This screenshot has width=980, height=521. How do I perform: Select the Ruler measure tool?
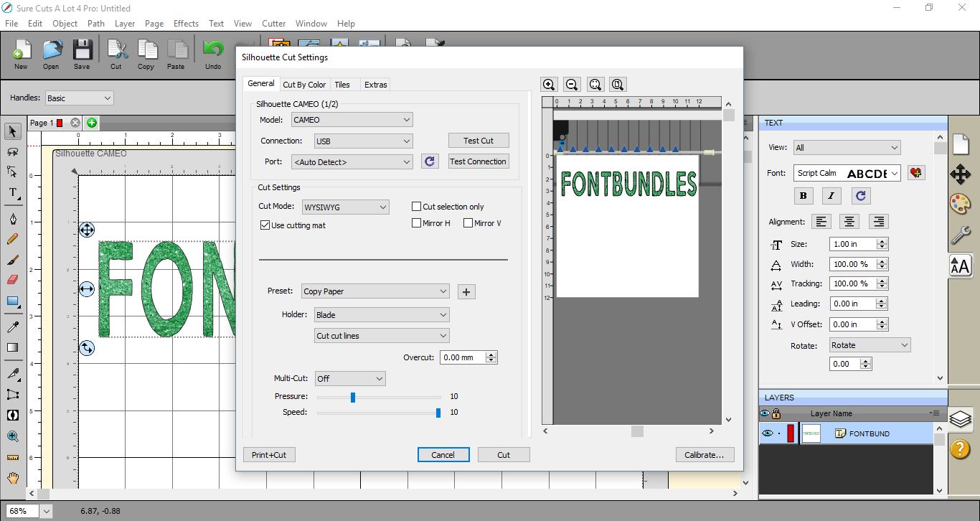pyautogui.click(x=13, y=456)
